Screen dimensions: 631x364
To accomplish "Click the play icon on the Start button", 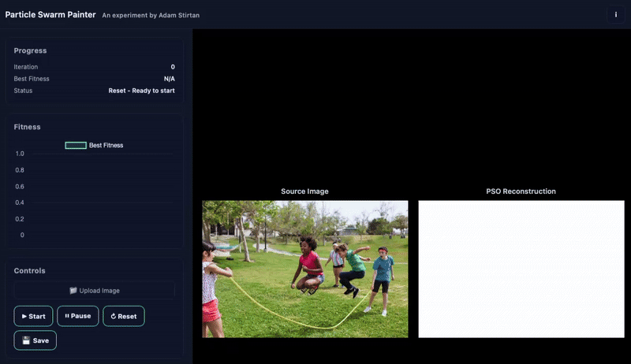I will [x=24, y=316].
